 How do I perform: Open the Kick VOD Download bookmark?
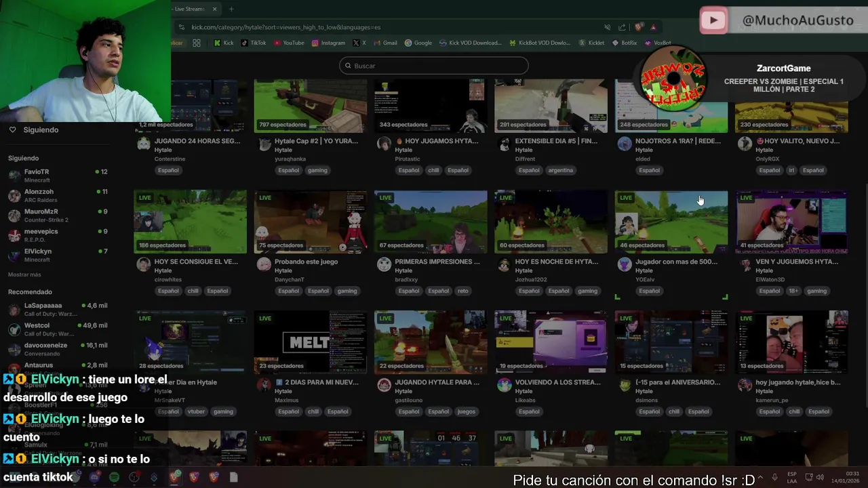[x=470, y=43]
